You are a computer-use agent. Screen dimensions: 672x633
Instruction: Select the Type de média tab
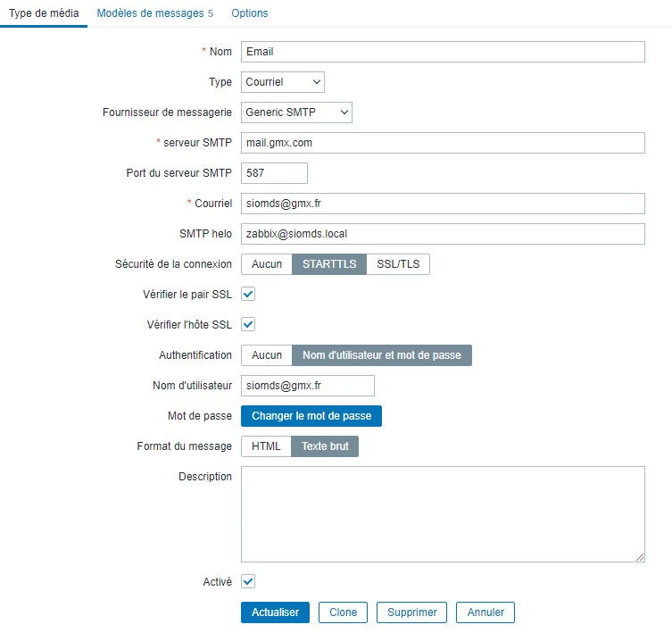[44, 13]
